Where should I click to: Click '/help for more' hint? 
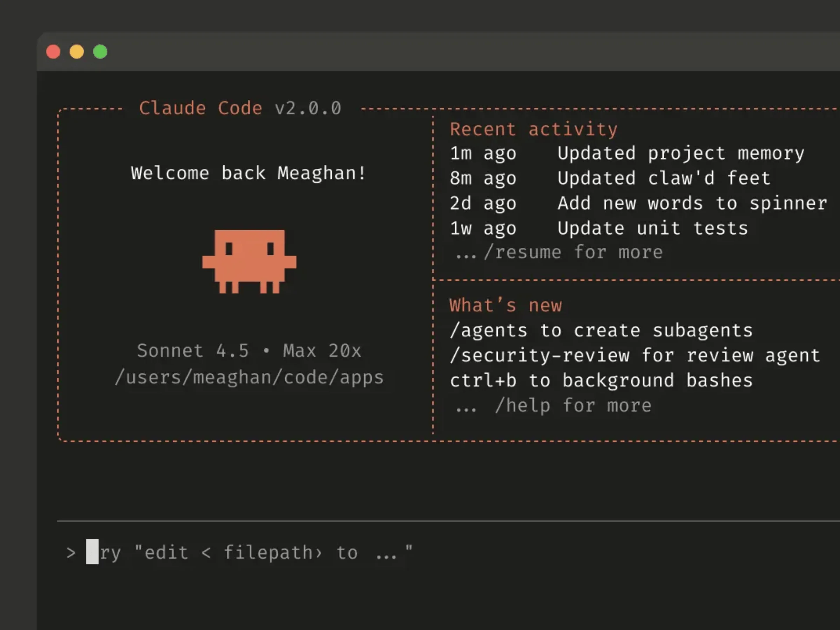click(573, 406)
